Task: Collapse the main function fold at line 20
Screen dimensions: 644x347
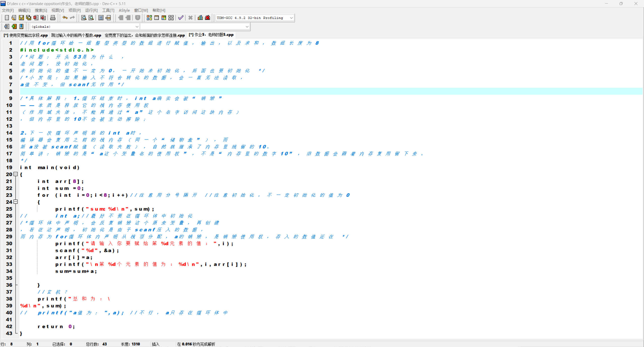Action: (x=16, y=174)
